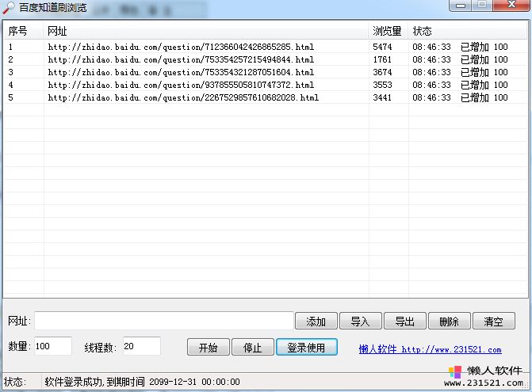Click the 登录使用 button

(x=307, y=347)
